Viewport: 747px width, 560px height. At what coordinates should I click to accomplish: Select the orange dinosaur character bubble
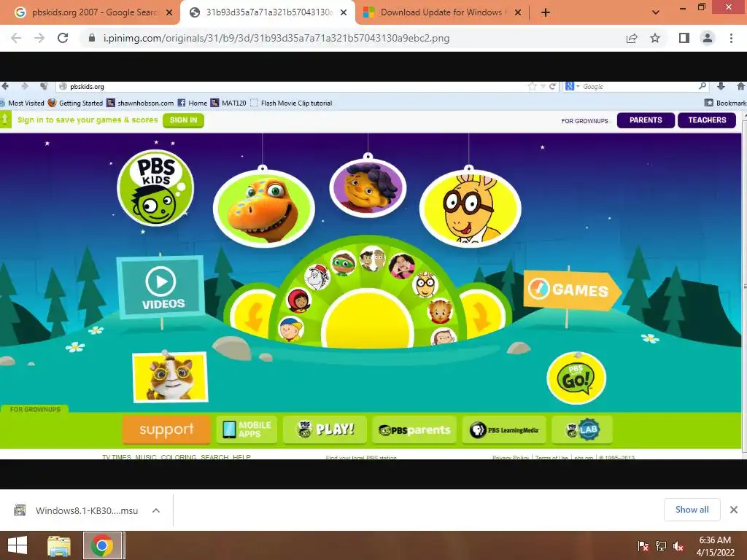click(x=263, y=208)
